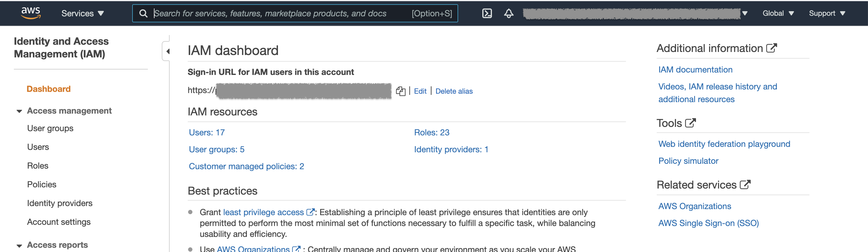Open AWS CloudShell terminal icon
The width and height of the screenshot is (868, 252).
[487, 13]
